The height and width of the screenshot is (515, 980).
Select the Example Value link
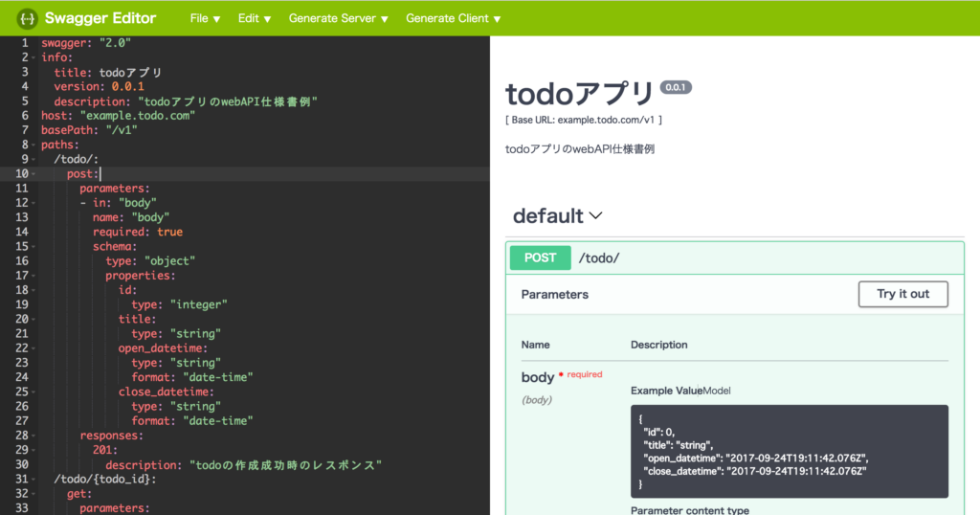[666, 392]
